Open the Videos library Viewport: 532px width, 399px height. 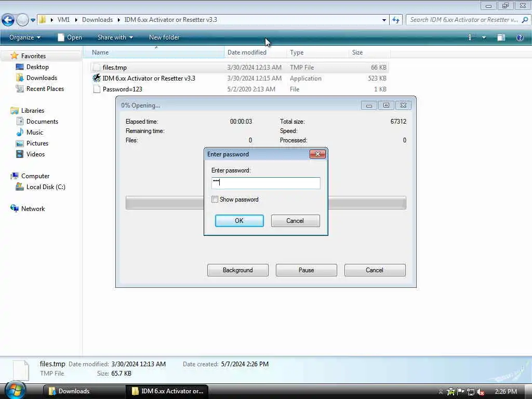coord(35,154)
